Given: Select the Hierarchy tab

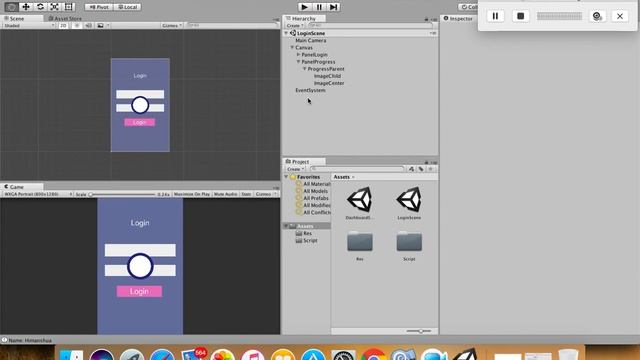Looking at the screenshot, I should (304, 18).
